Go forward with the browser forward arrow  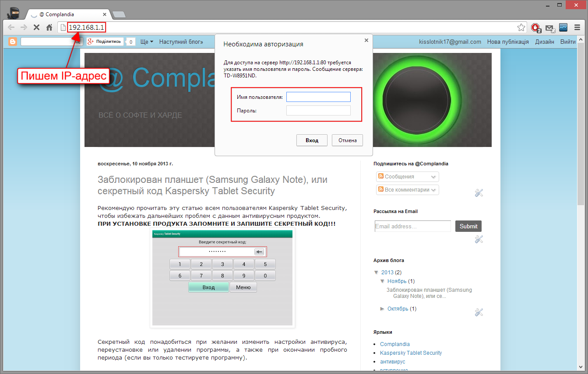(24, 28)
